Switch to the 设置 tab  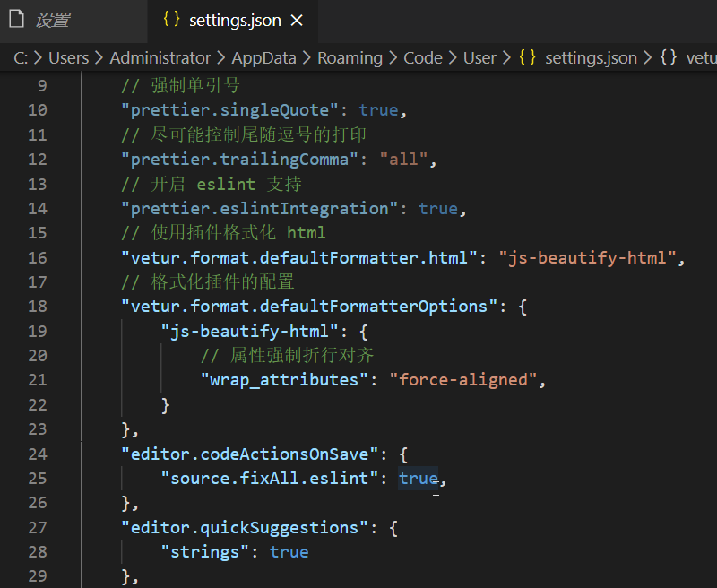pyautogui.click(x=73, y=21)
